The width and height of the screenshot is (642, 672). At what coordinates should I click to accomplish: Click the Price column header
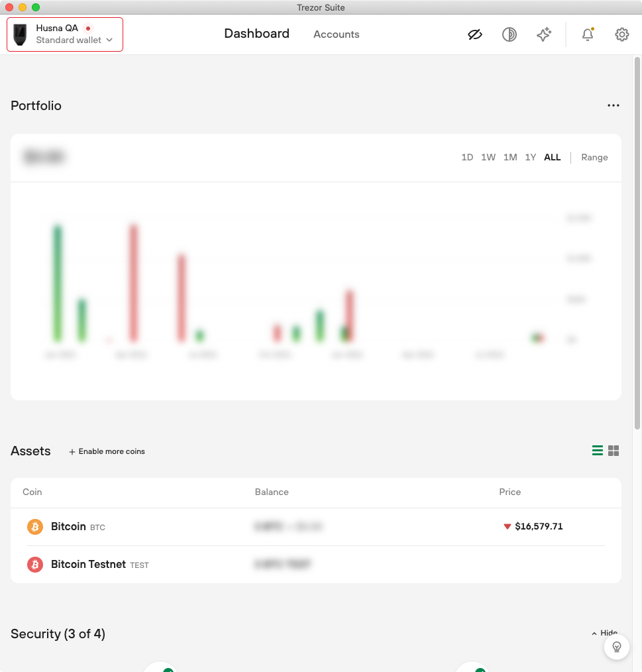[510, 492]
